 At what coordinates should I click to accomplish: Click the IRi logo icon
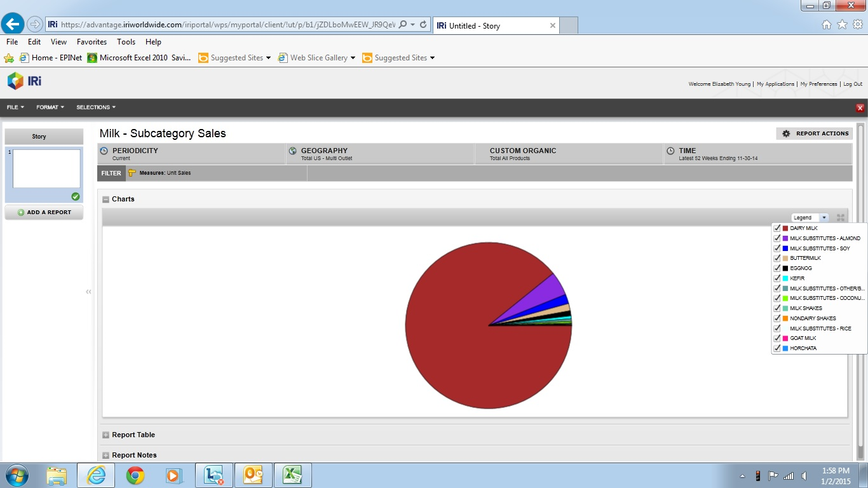pyautogui.click(x=16, y=81)
